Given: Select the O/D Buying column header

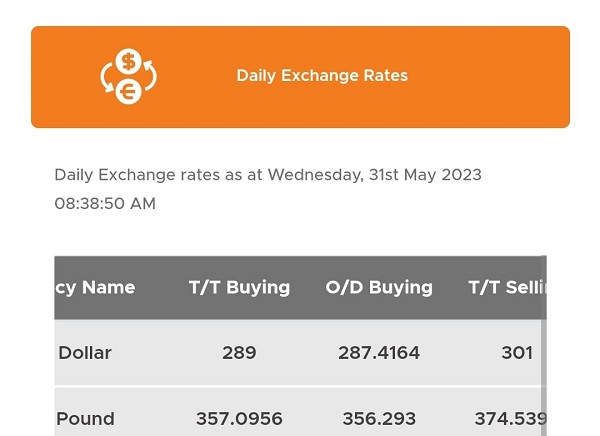Looking at the screenshot, I should point(379,287).
